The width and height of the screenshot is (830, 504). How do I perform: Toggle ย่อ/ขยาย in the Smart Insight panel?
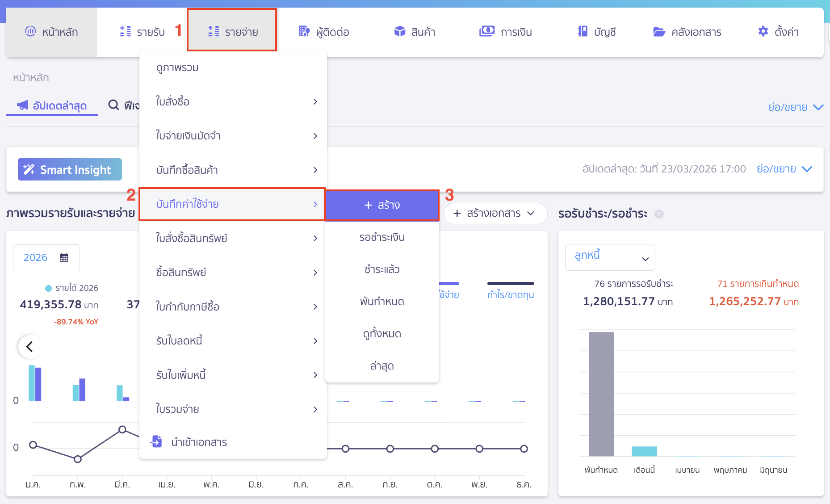pyautogui.click(x=784, y=169)
